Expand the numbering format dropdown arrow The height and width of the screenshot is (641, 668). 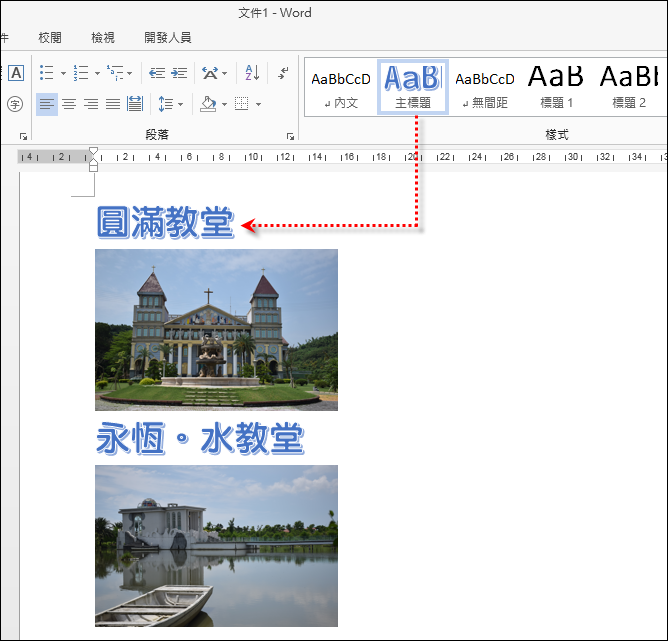[x=98, y=73]
